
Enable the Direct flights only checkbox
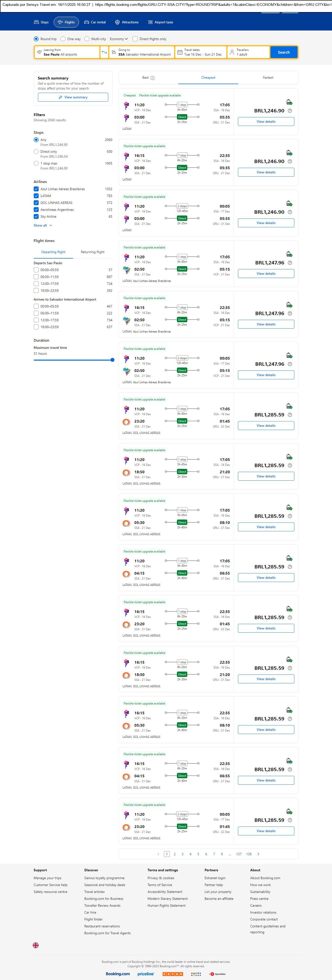click(135, 39)
